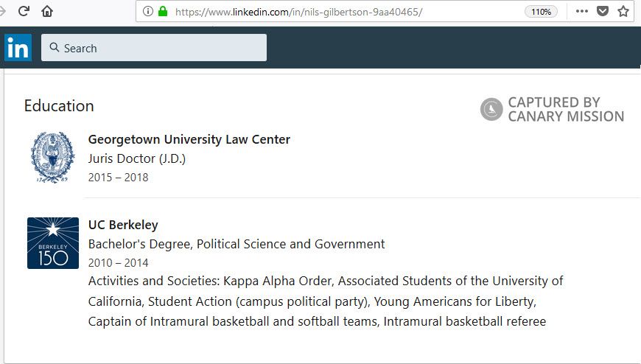Click the Georgetown University seal logo
Viewport: 641px width, 364px height.
[53, 158]
